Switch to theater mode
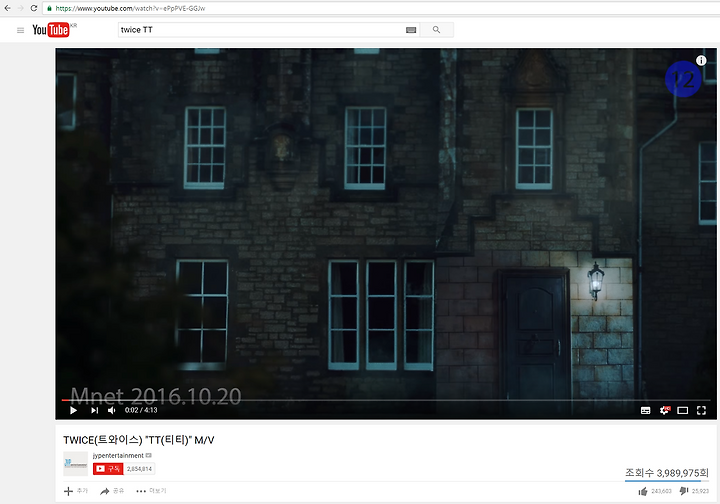The width and height of the screenshot is (720, 504). (x=683, y=410)
